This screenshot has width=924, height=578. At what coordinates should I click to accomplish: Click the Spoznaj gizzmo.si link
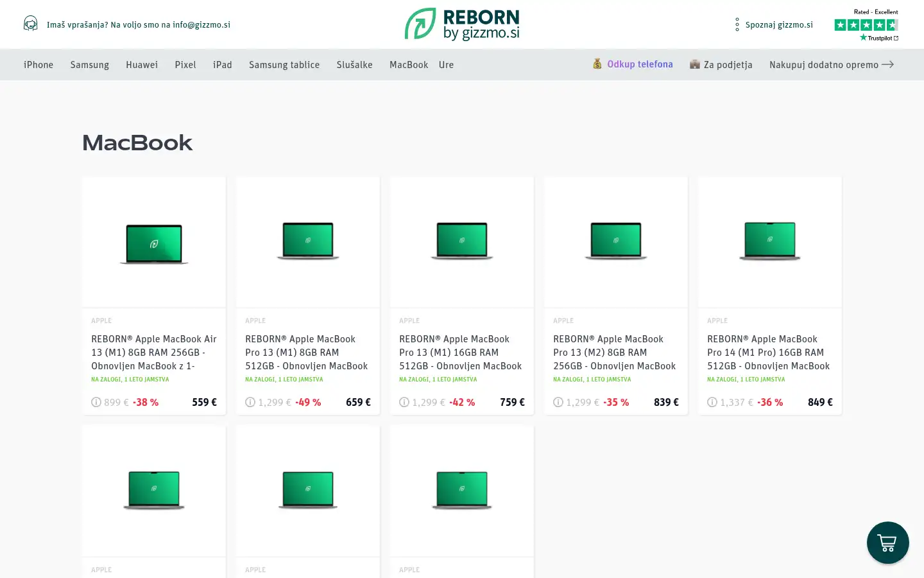(779, 24)
